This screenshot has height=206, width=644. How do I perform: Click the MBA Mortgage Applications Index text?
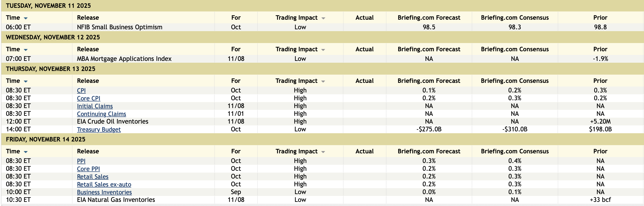tap(124, 59)
